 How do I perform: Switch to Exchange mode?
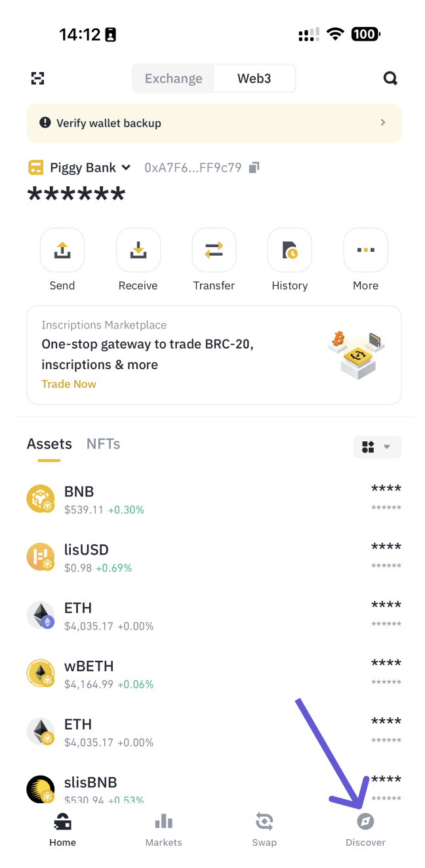pos(174,79)
